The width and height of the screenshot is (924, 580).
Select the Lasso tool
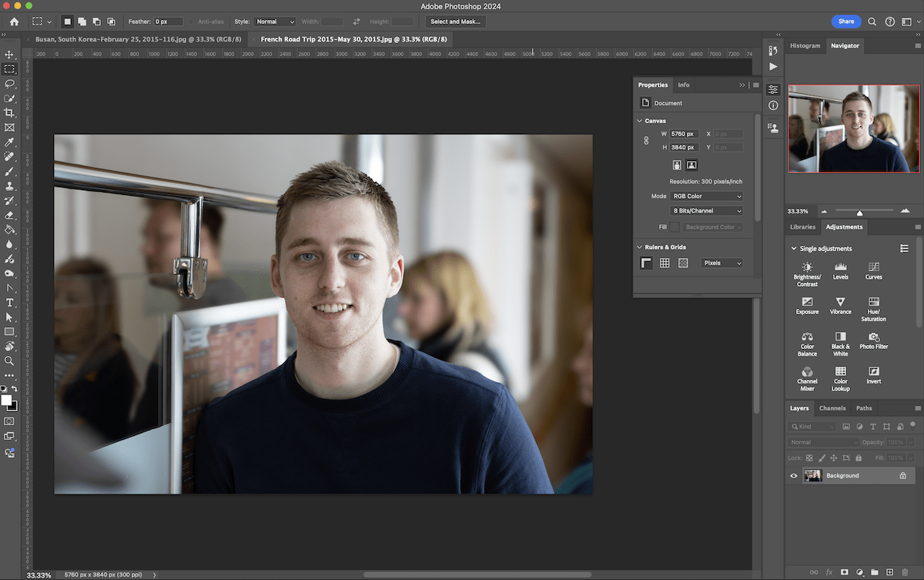pos(10,82)
